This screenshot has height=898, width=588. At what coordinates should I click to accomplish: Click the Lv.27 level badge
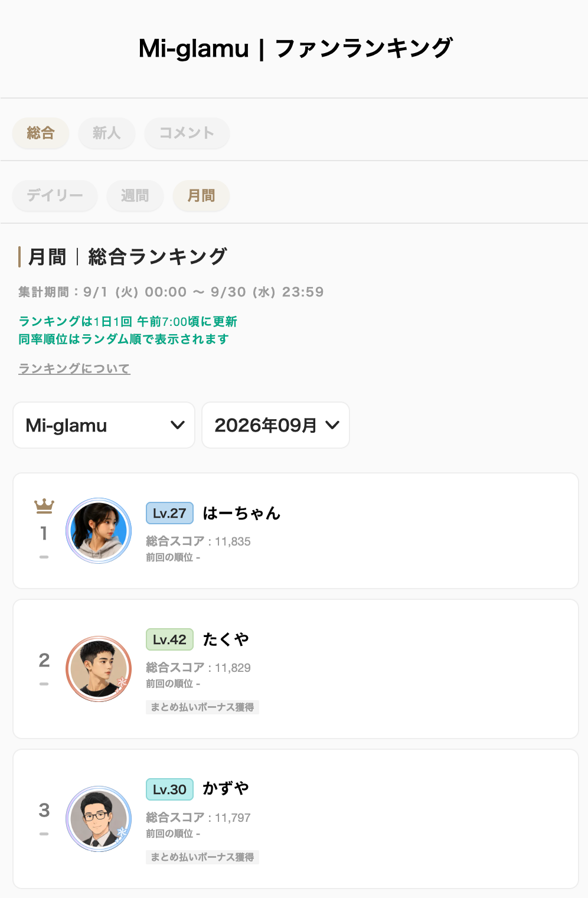click(x=169, y=513)
